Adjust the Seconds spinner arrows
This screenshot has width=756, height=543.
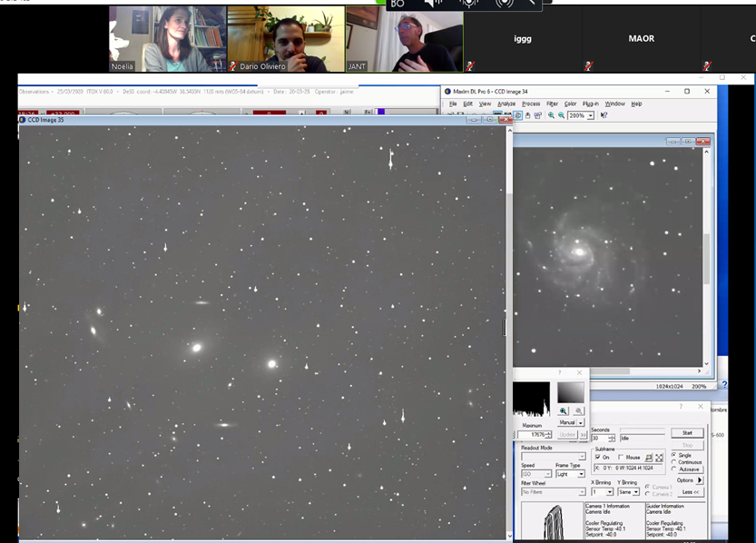tap(612, 438)
